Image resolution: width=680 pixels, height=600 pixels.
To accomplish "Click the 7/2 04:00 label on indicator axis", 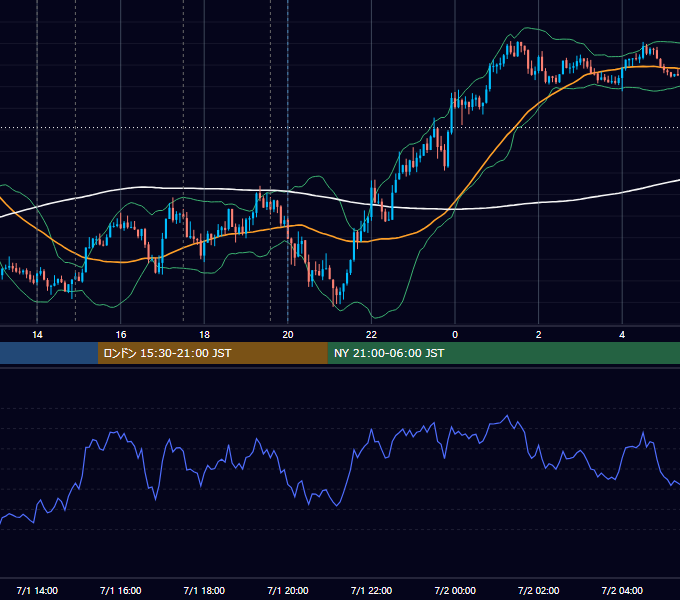I will (x=622, y=591).
